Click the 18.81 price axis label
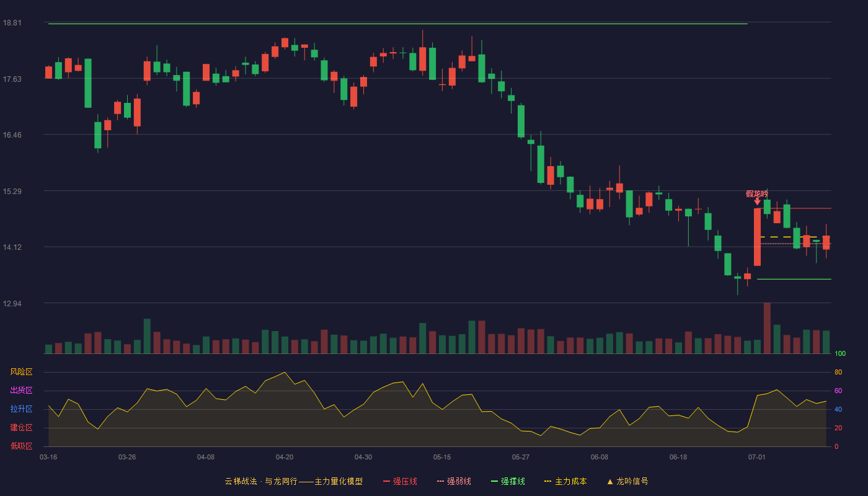This screenshot has height=496, width=868. pyautogui.click(x=12, y=23)
